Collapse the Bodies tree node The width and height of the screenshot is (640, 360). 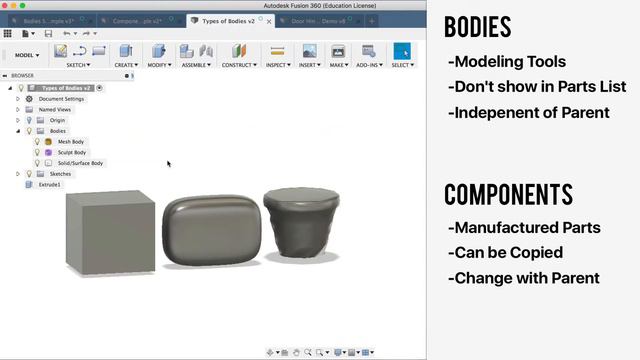pos(18,131)
